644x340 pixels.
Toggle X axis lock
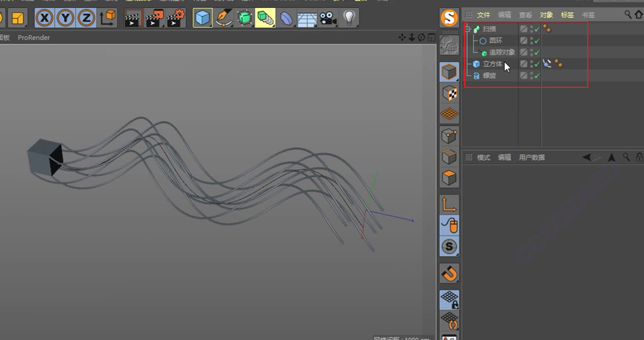point(45,18)
